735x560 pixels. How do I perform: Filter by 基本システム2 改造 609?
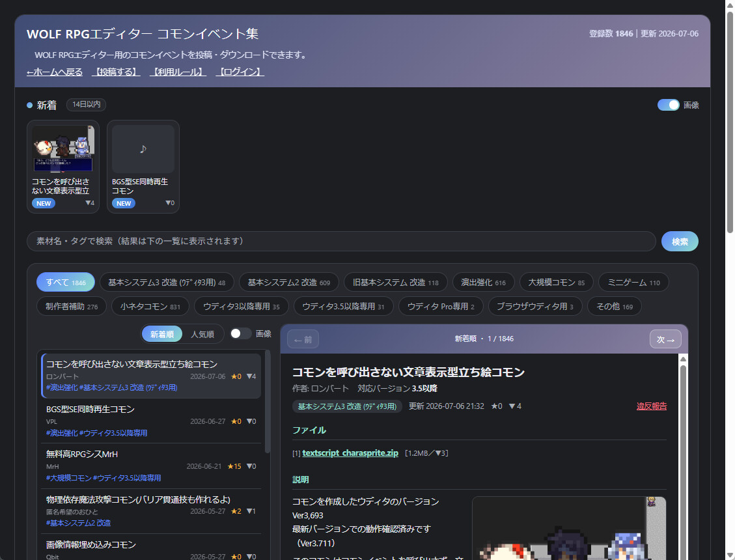tap(289, 283)
